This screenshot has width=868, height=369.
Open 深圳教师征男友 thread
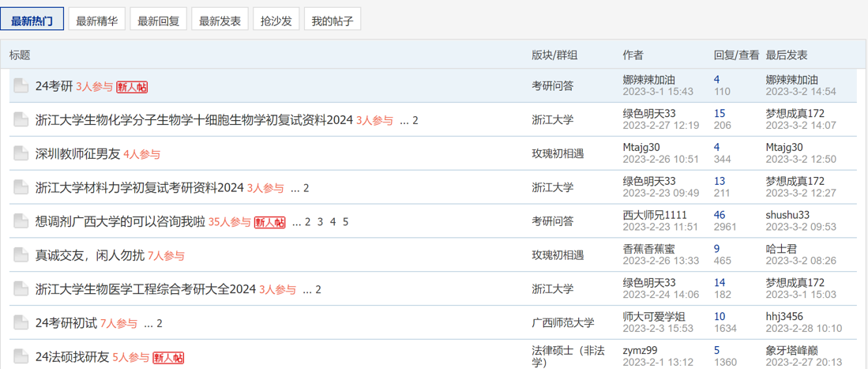click(77, 154)
